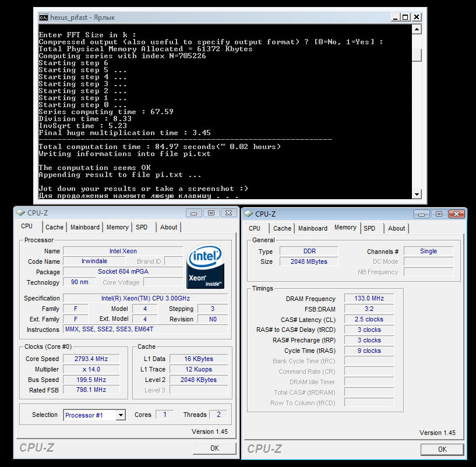Image resolution: width=476 pixels, height=467 pixels.
Task: Click the CAS# Latency value 2.5 clocks
Action: 369,319
